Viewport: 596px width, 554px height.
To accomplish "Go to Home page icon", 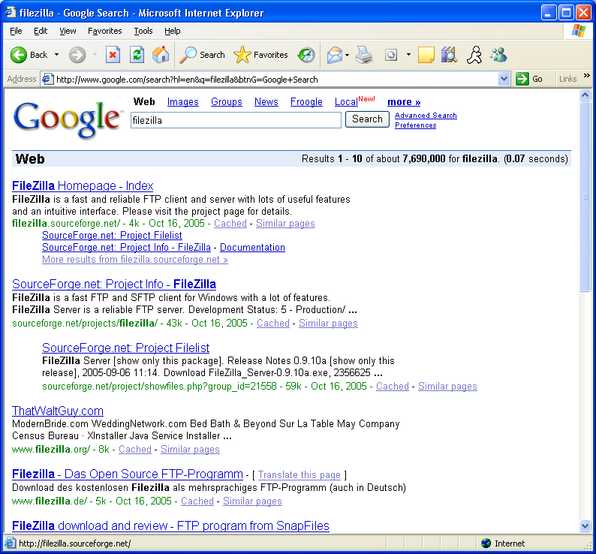I will tap(161, 55).
